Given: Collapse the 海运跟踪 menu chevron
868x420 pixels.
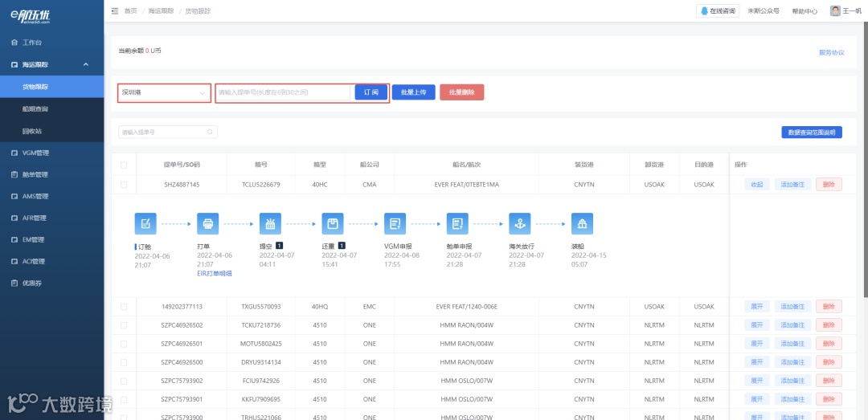Looking at the screenshot, I should click(x=86, y=65).
